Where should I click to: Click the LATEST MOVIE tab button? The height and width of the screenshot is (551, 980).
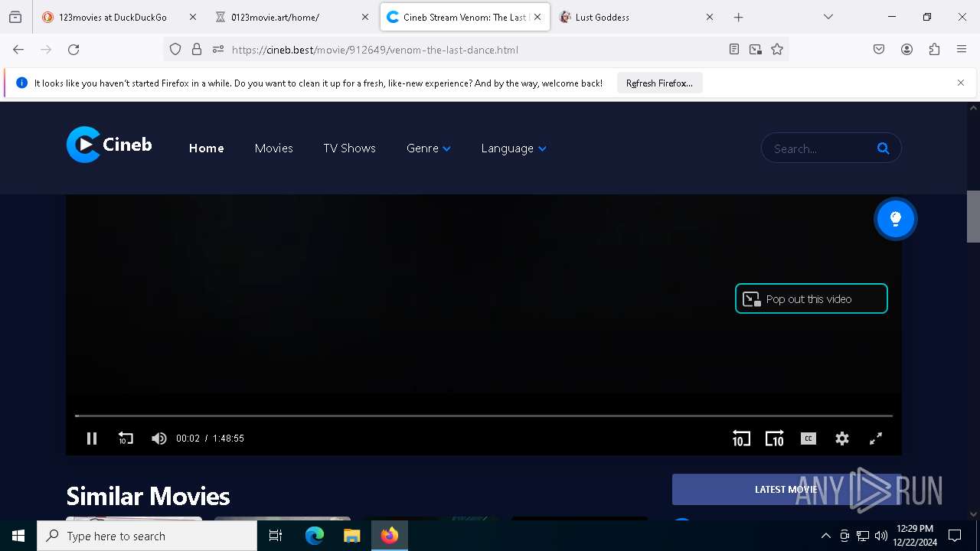[786, 490]
